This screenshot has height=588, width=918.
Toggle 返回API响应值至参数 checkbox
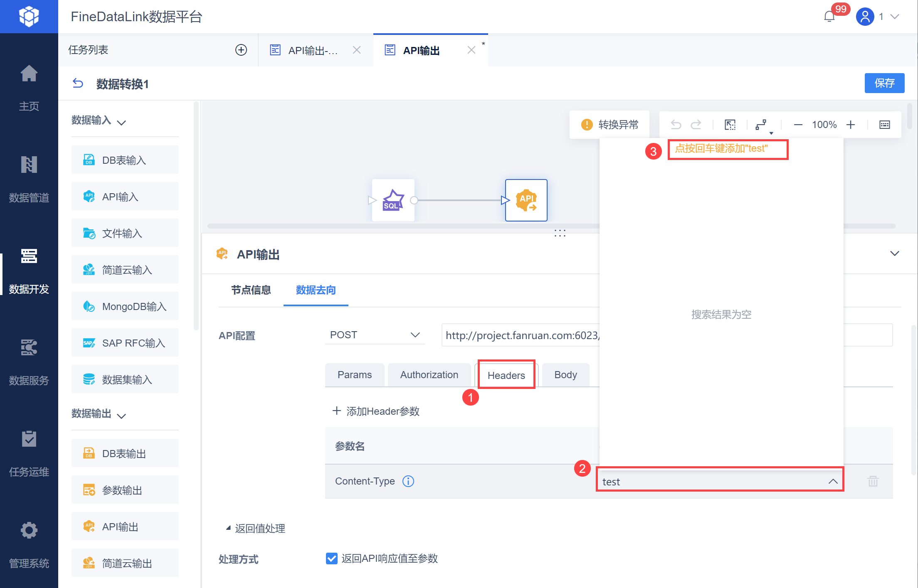[331, 558]
